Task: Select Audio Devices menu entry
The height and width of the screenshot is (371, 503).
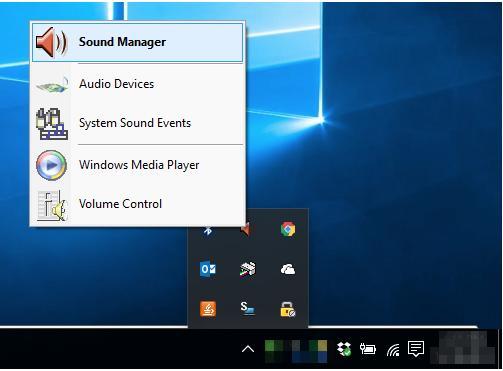Action: [137, 84]
